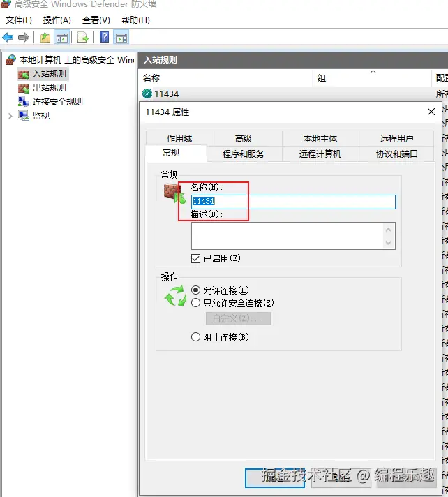Screen dimensions: 448x497
Task: Click the firewall root node globe icon
Action: 10,59
